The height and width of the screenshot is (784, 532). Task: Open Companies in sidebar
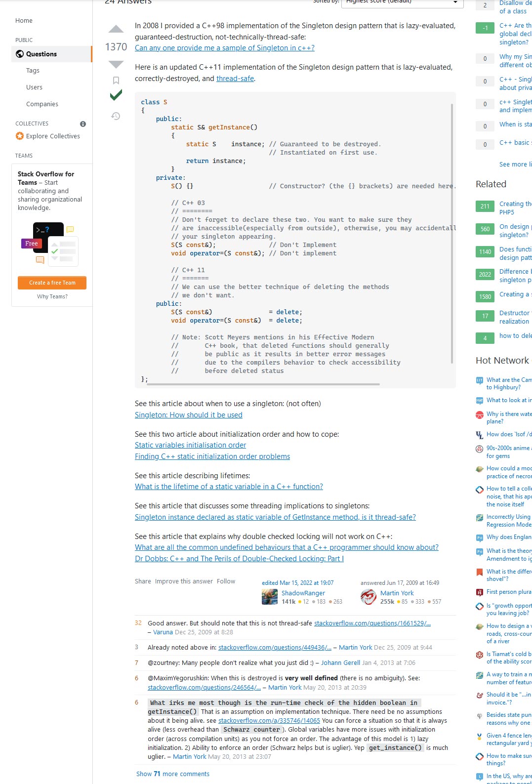pyautogui.click(x=42, y=104)
